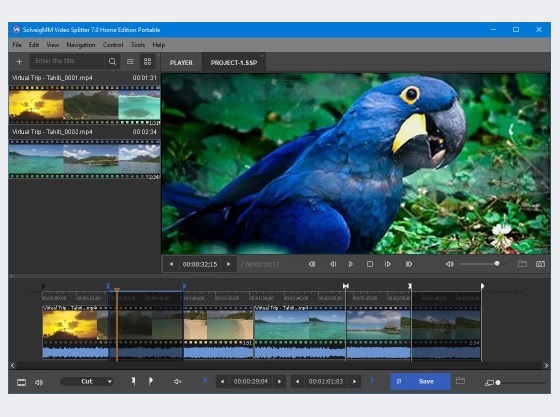560x417 pixels.
Task: Select the second Virtual Trip clip on timeline
Action: click(x=367, y=332)
